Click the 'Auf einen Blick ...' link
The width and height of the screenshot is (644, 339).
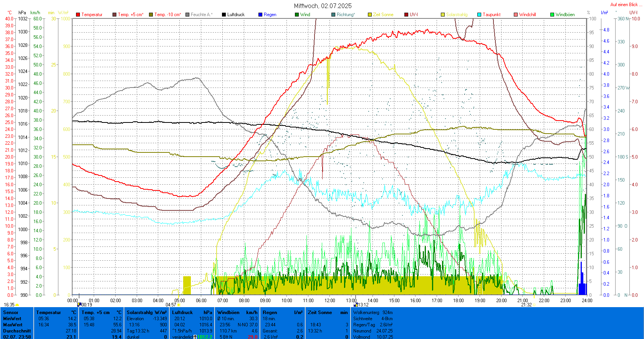[x=626, y=5]
